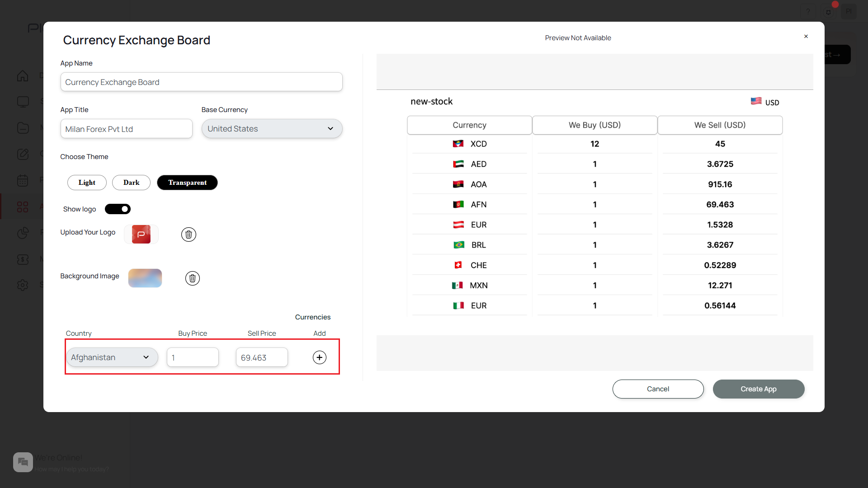Open the Base Currency United States dropdown

[271, 128]
